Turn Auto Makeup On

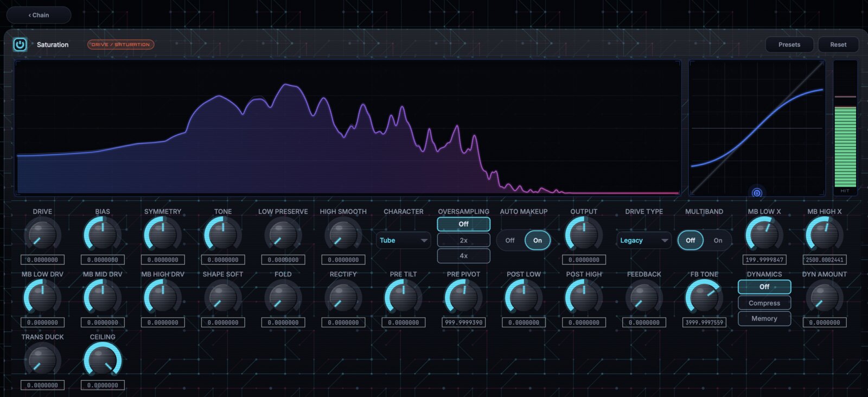tap(538, 240)
